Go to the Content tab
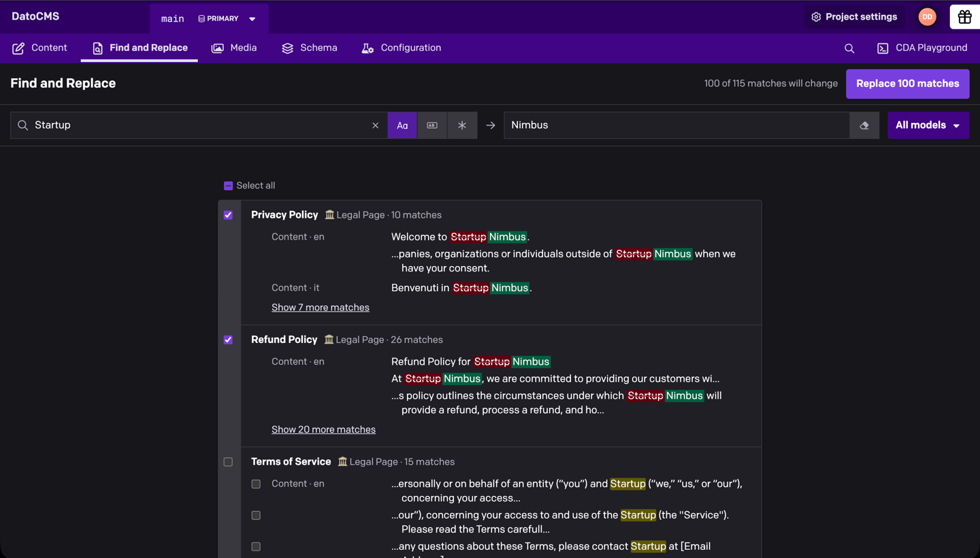This screenshot has width=980, height=558. (39, 48)
